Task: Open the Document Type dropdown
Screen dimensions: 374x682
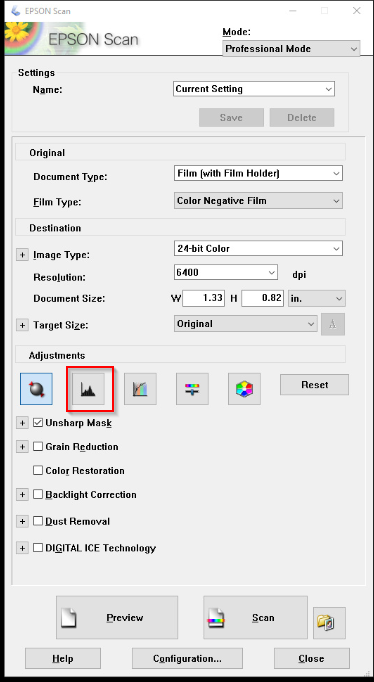Action: pos(258,173)
